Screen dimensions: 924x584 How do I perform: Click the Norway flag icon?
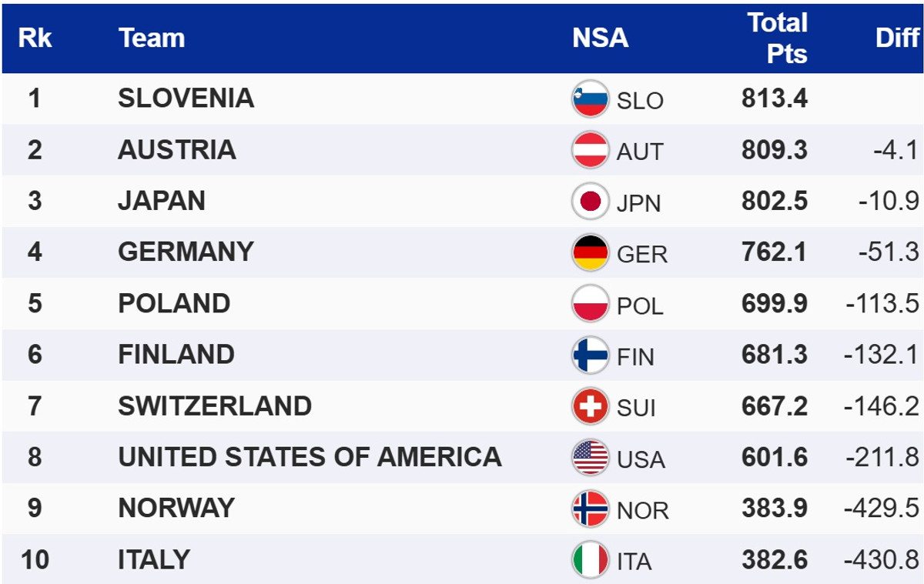click(x=590, y=509)
